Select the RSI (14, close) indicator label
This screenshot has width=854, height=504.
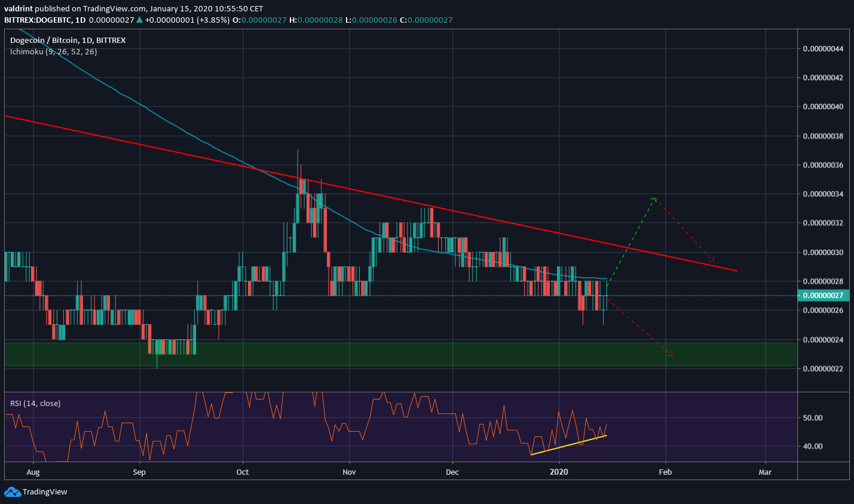pyautogui.click(x=34, y=403)
